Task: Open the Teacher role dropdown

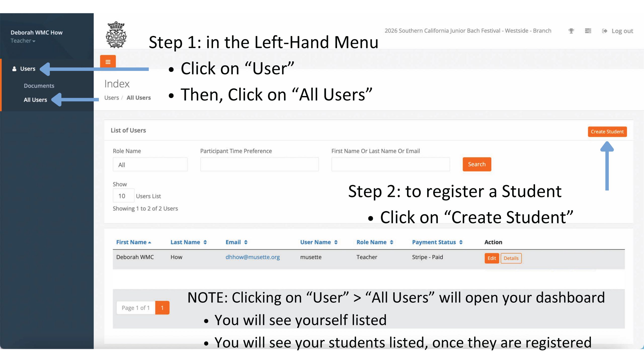Action: tap(23, 41)
